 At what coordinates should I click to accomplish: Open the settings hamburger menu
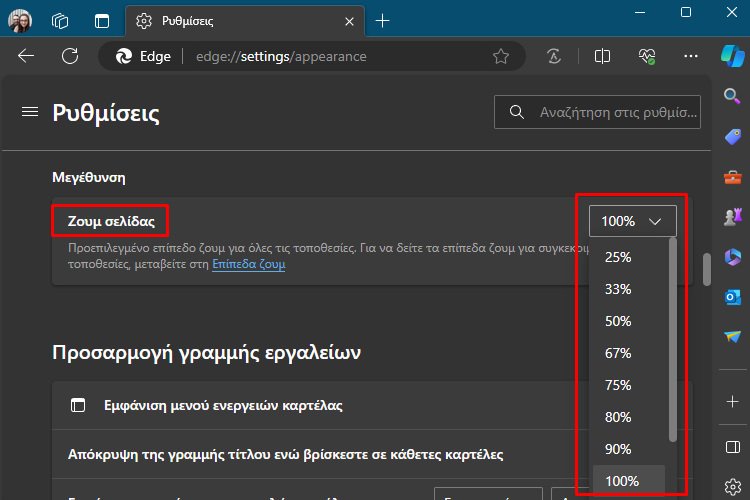(29, 112)
